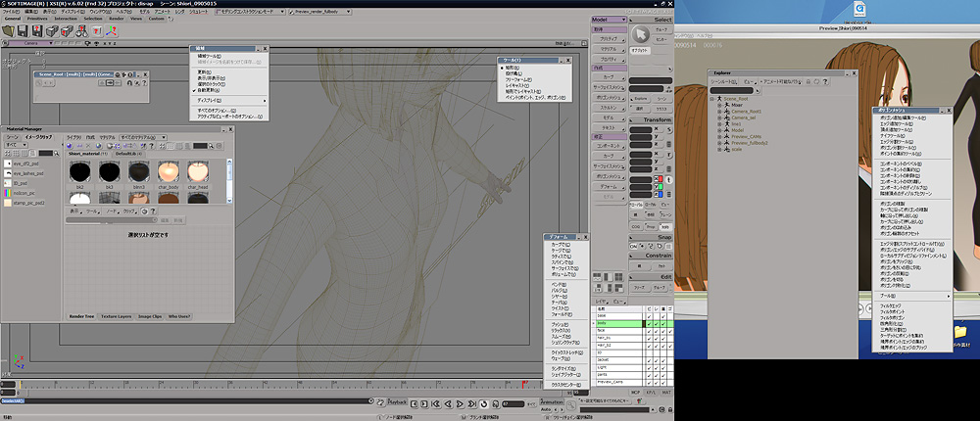Toggle the first checkmark in the jacket layer row
Screen dimensions: 980x421
pos(649,359)
